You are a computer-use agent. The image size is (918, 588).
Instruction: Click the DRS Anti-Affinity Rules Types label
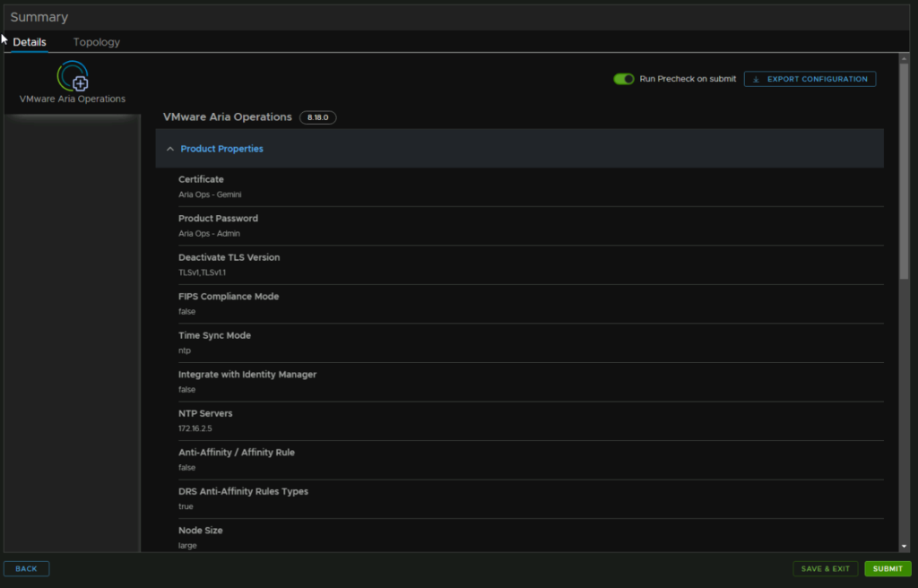tap(243, 491)
